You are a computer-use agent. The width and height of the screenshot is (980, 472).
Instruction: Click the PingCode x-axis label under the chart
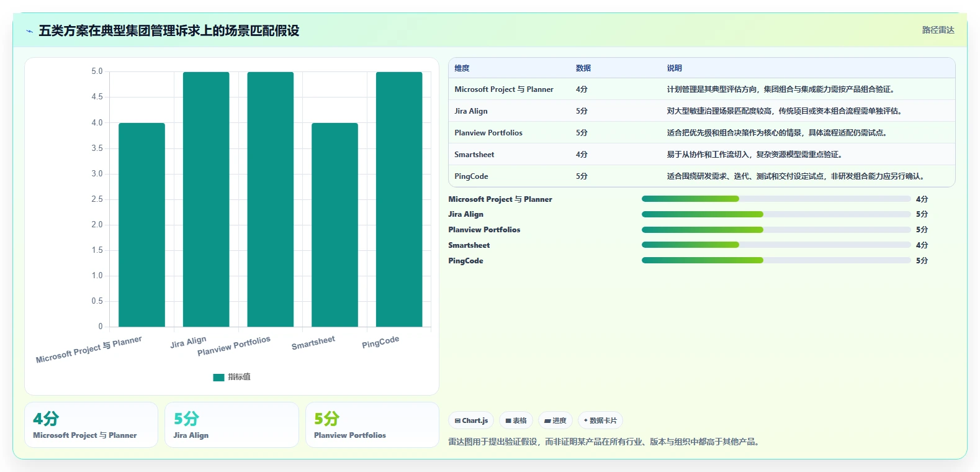point(380,342)
